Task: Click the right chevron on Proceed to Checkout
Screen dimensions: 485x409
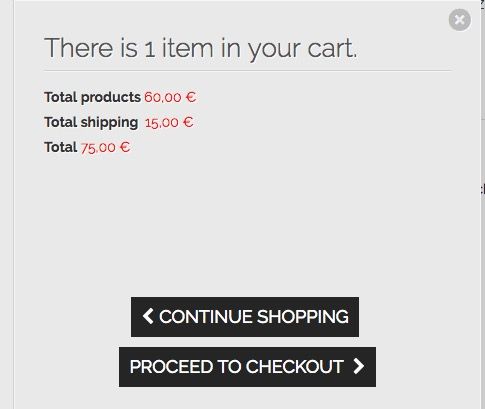Action: [359, 366]
